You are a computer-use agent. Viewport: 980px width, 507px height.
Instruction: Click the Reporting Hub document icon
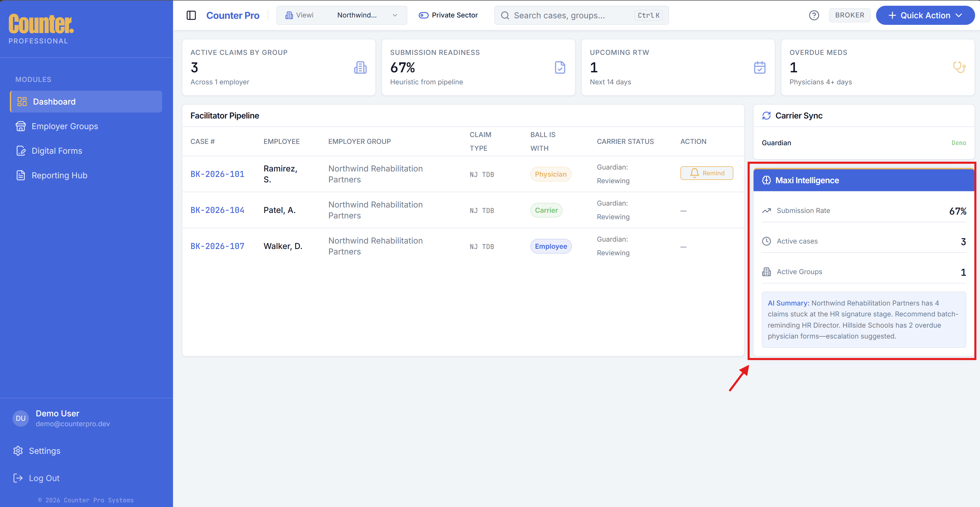21,175
